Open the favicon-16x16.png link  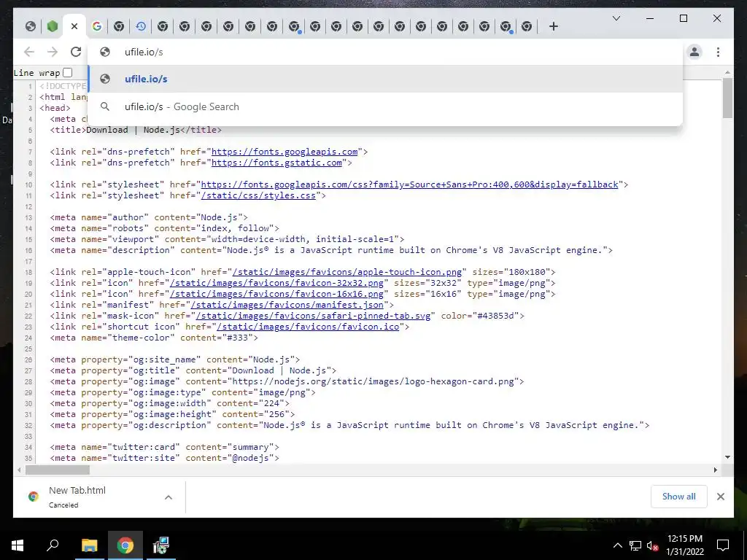click(x=276, y=295)
